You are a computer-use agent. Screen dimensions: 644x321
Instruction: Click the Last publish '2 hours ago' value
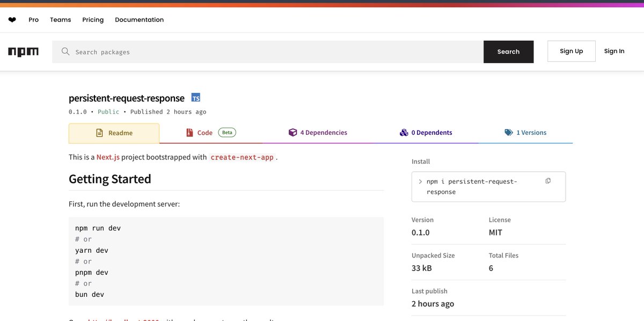click(x=433, y=304)
